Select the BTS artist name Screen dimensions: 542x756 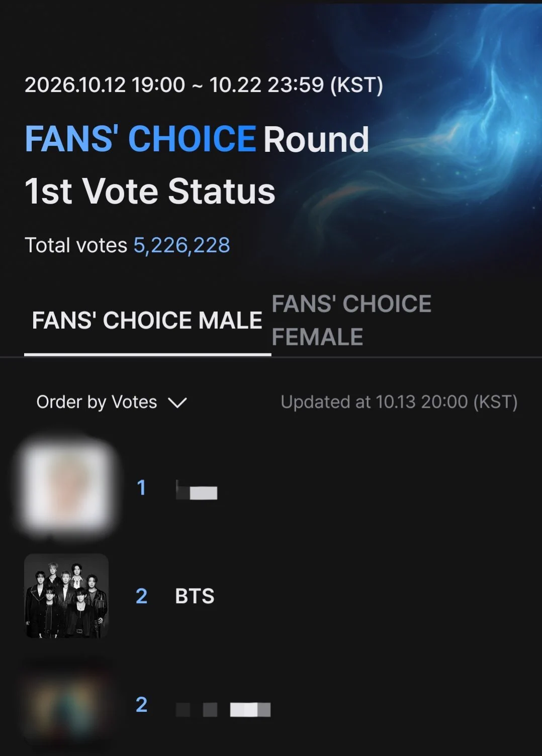(x=195, y=597)
